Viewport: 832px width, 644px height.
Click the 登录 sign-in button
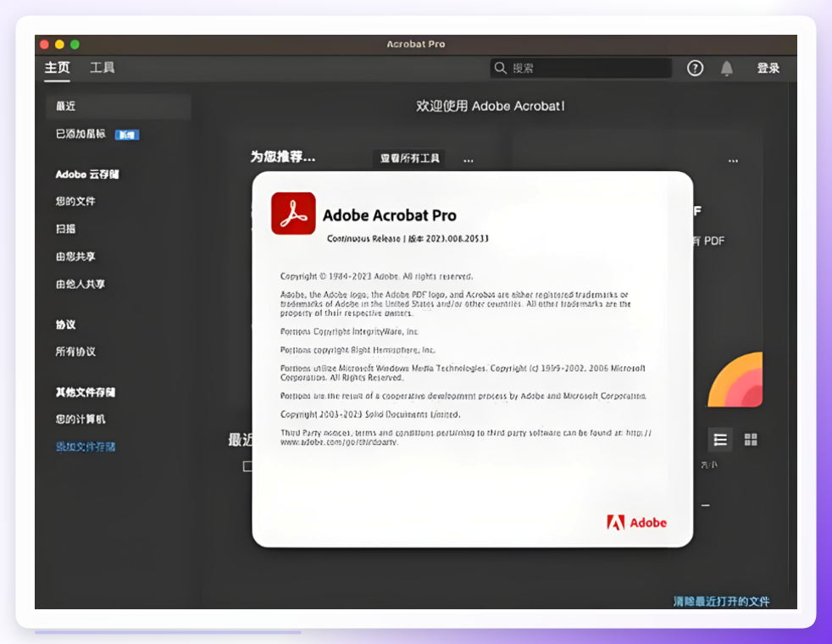(768, 68)
